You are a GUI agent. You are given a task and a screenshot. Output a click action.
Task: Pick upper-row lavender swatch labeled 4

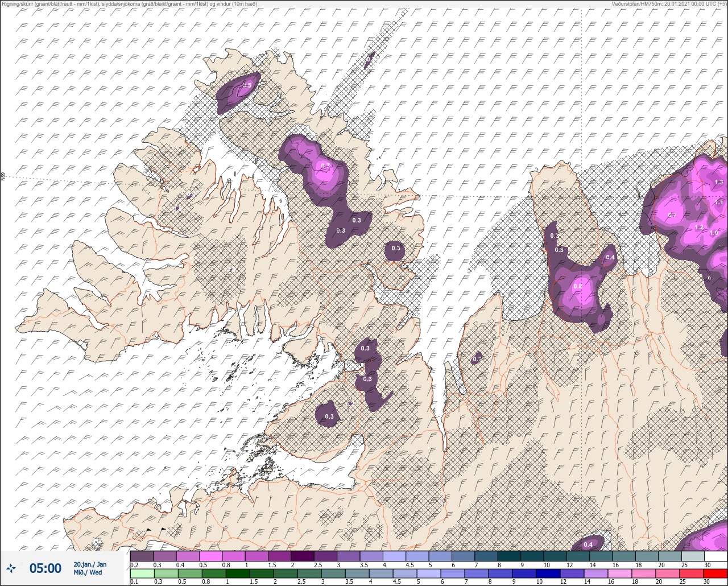coord(394,556)
